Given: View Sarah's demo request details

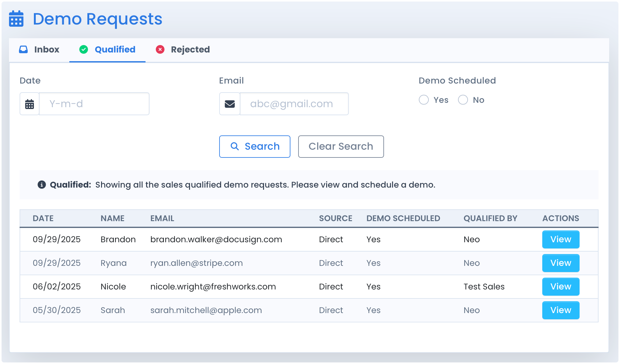Looking at the screenshot, I should [x=560, y=310].
